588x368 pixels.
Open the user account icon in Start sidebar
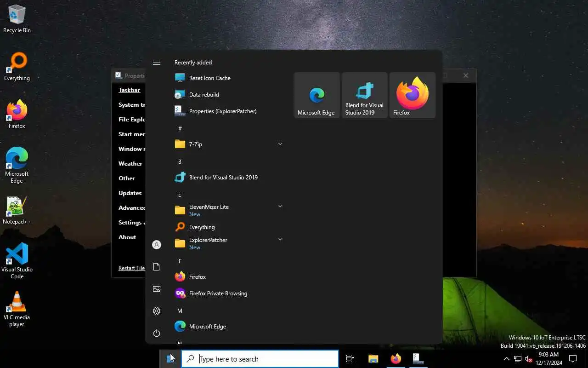click(x=157, y=245)
